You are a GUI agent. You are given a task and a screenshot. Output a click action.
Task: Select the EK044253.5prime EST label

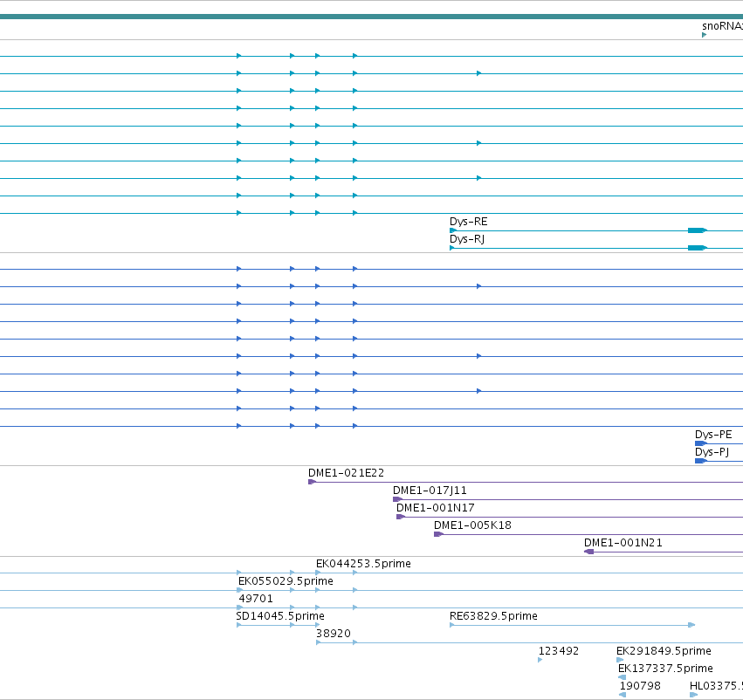coord(363,564)
